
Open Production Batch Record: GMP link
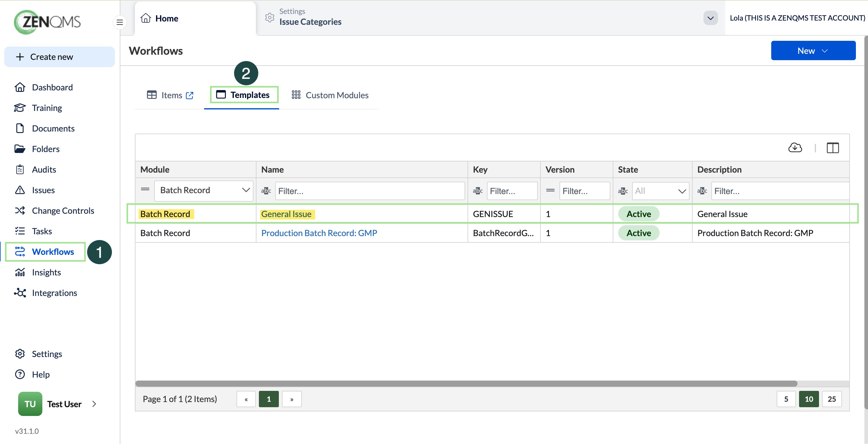coord(319,233)
